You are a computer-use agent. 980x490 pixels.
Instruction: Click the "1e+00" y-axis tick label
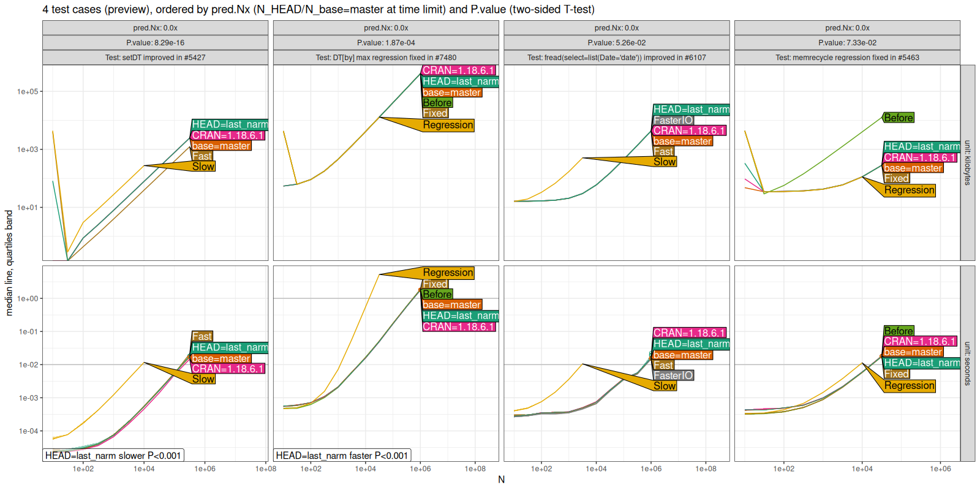[28, 299]
